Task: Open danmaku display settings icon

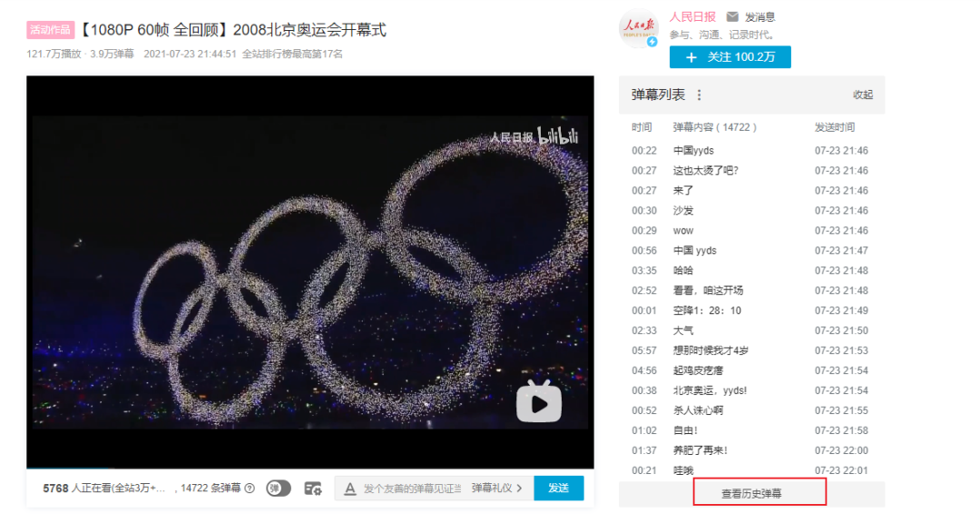Action: 313,489
